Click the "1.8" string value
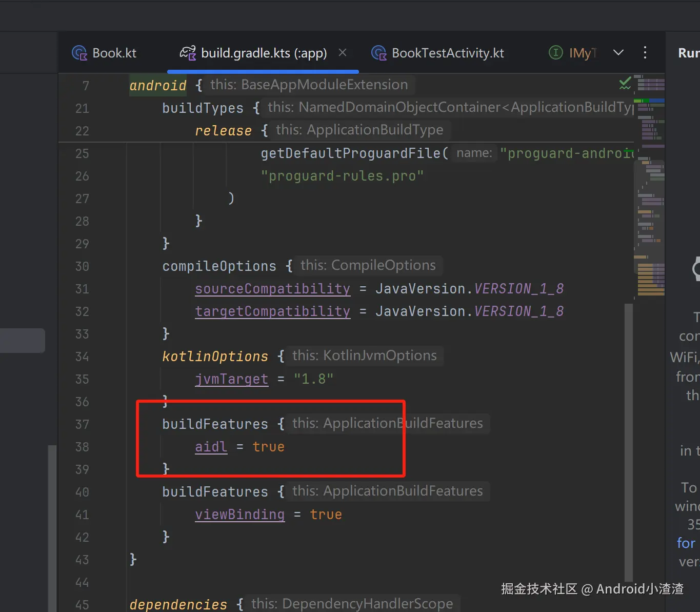The height and width of the screenshot is (612, 700). coord(313,379)
